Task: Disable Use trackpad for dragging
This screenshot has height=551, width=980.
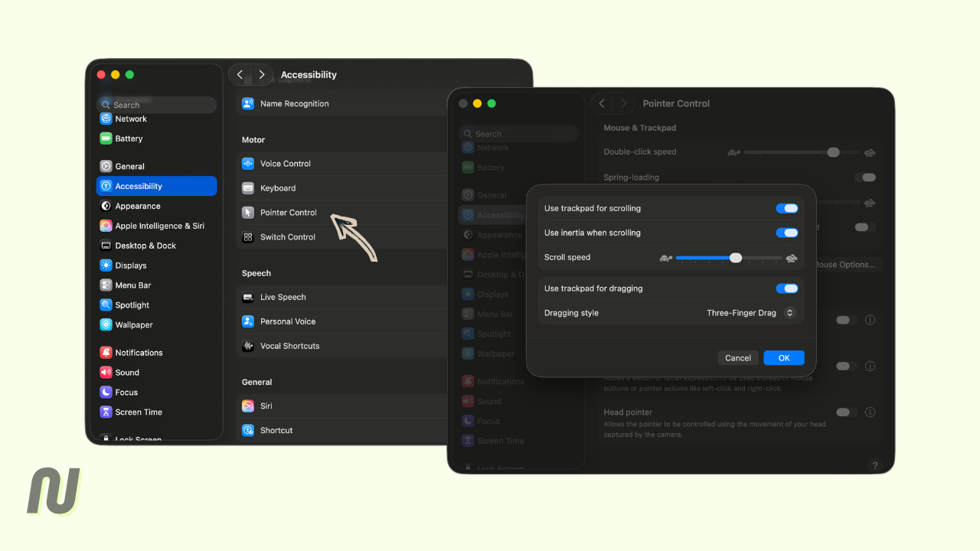Action: 787,288
